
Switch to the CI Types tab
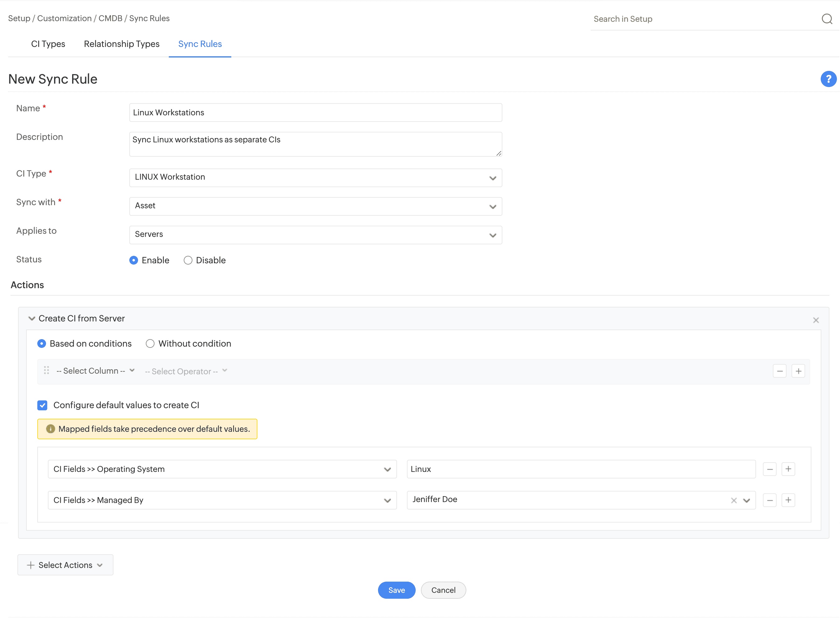coord(48,44)
